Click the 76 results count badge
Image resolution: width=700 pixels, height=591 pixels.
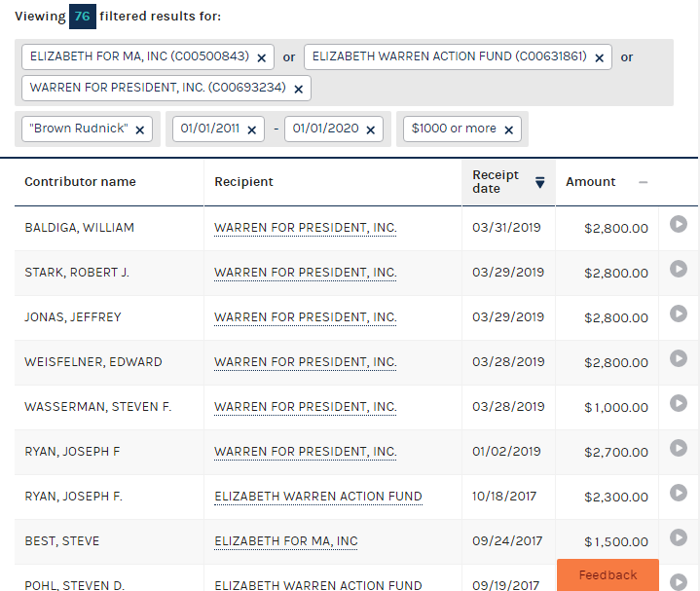(83, 17)
